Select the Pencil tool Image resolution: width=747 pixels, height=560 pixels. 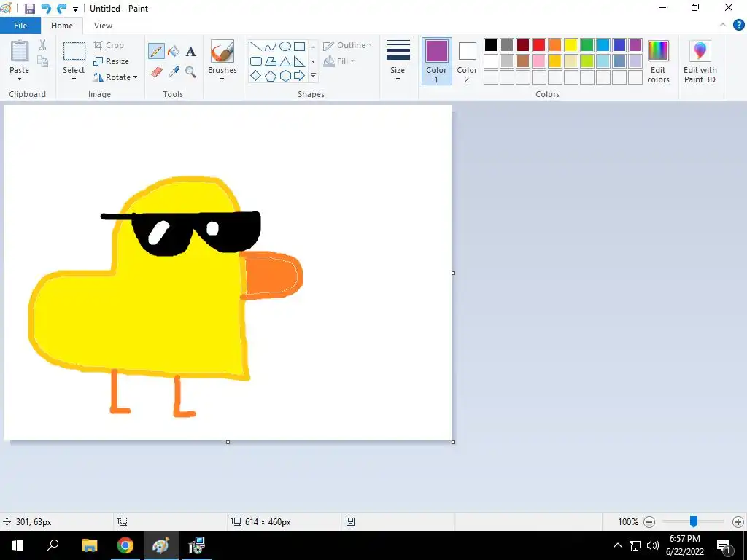tap(156, 51)
